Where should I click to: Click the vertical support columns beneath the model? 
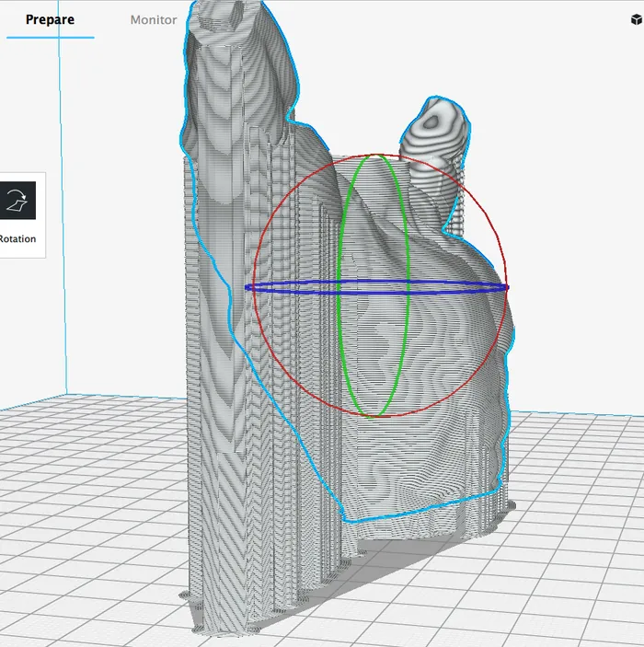coord(304,515)
